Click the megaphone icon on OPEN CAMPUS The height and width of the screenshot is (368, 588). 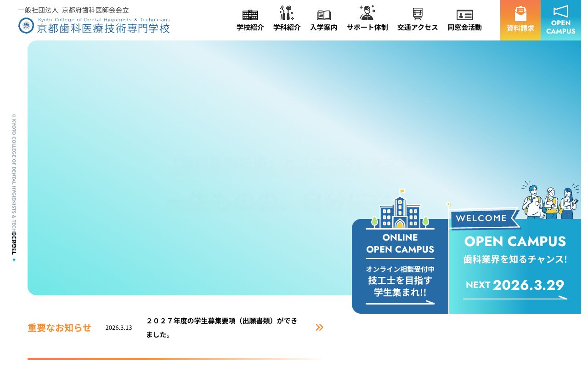pyautogui.click(x=560, y=11)
